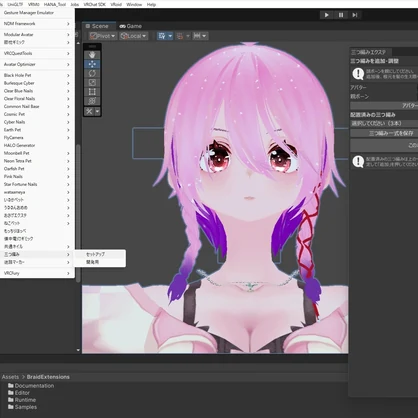
Task: Select the Scale tool
Action: point(92,82)
